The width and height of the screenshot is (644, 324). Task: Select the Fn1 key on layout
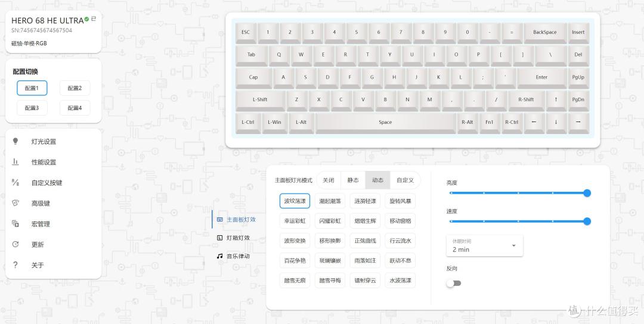tap(490, 123)
